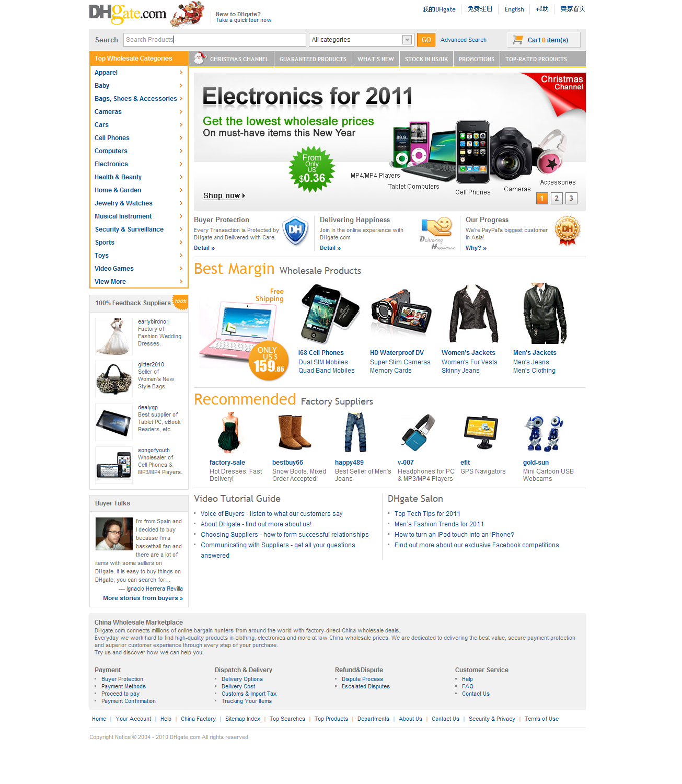Click the DHgate.com logo
Image resolution: width=682 pixels, height=784 pixels.
[x=128, y=13]
